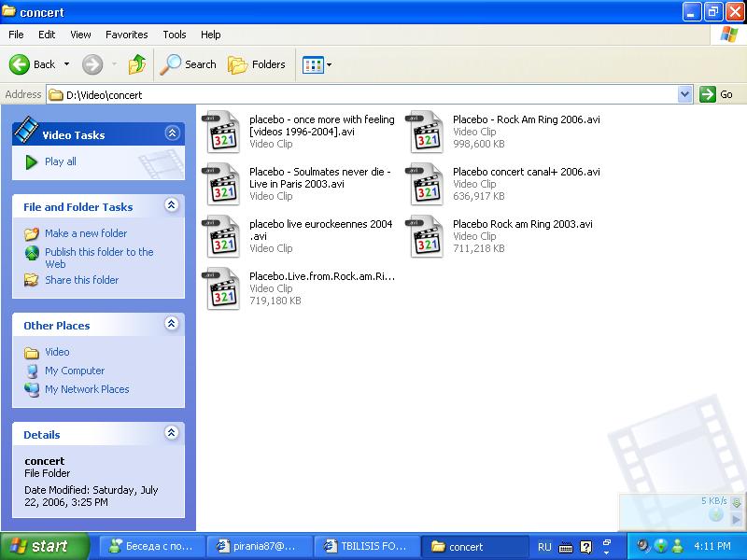Click the volume speaker tray icon
This screenshot has width=747, height=560.
coord(643,546)
